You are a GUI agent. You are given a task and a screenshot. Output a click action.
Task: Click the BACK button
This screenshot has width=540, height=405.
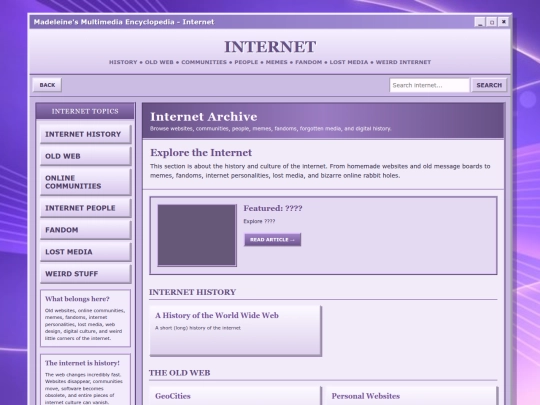coord(47,85)
